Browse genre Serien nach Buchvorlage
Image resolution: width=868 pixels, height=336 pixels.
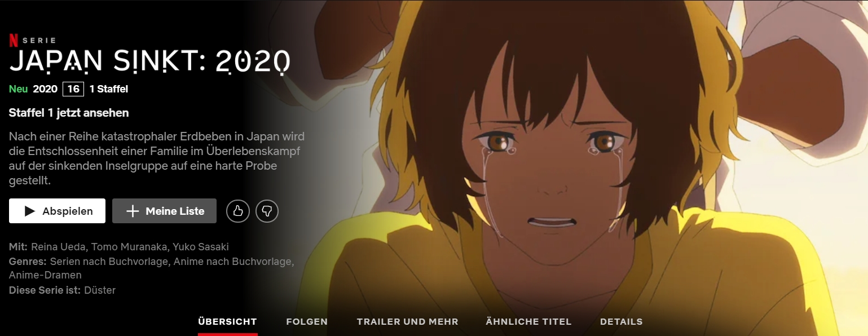[109, 262]
